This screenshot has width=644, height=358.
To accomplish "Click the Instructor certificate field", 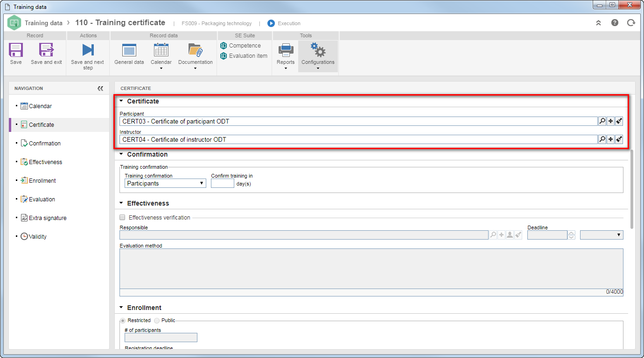I will click(358, 139).
